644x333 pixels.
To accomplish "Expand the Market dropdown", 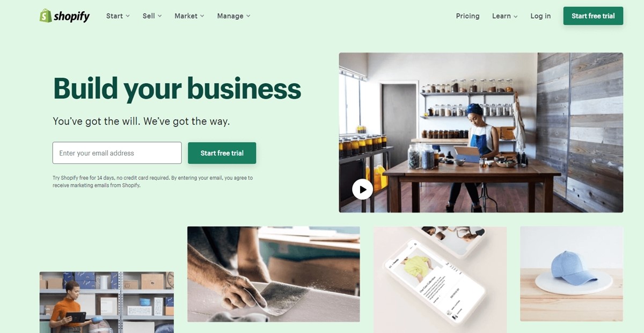I will tap(189, 16).
